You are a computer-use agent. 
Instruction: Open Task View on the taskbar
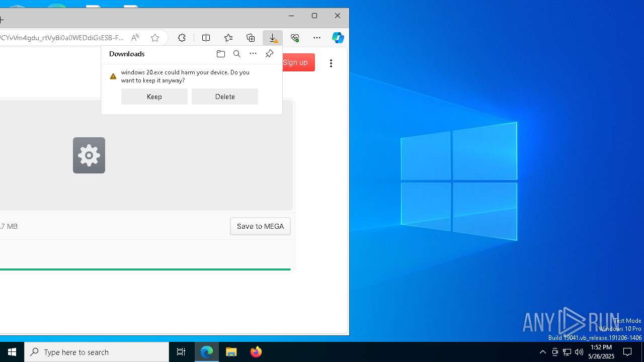[x=181, y=352]
